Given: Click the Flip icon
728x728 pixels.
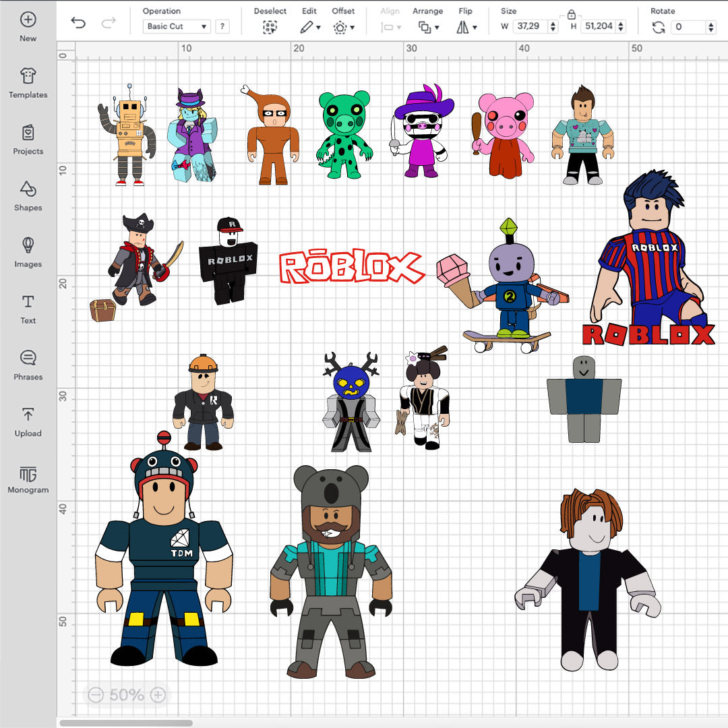Looking at the screenshot, I should 462,28.
